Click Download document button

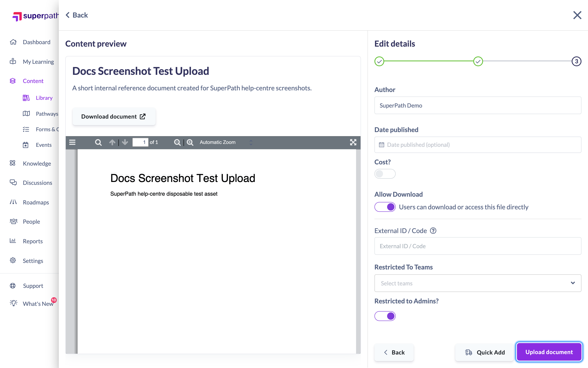tap(114, 117)
